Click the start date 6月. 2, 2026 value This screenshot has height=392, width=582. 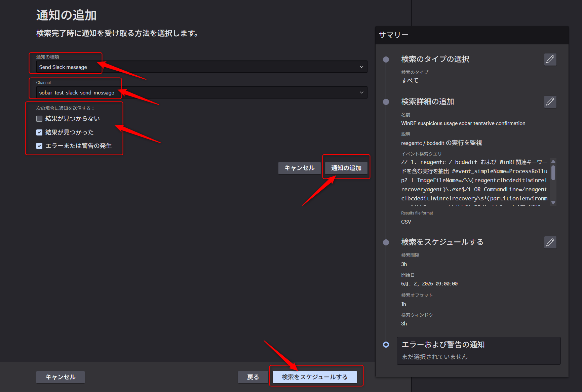pos(429,284)
